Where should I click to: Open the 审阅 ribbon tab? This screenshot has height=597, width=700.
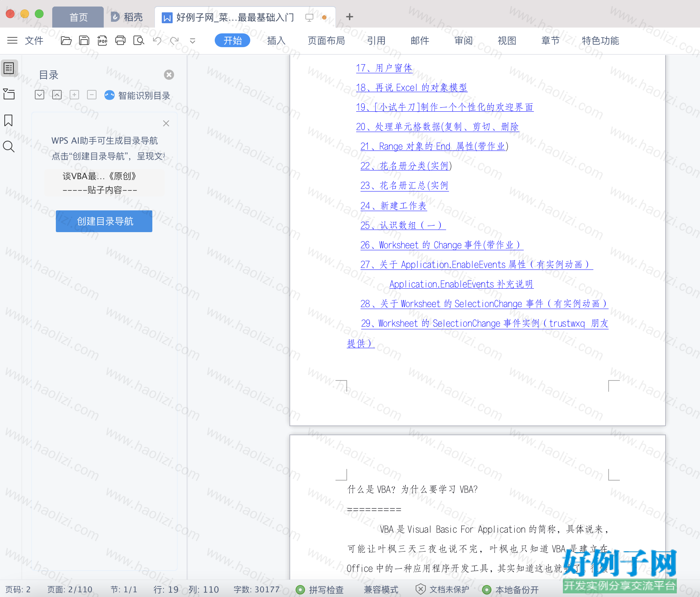[x=464, y=40]
